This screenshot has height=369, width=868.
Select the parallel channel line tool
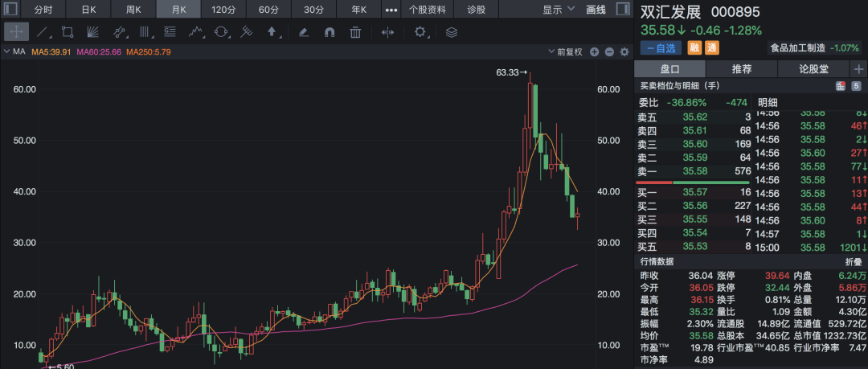click(x=119, y=32)
